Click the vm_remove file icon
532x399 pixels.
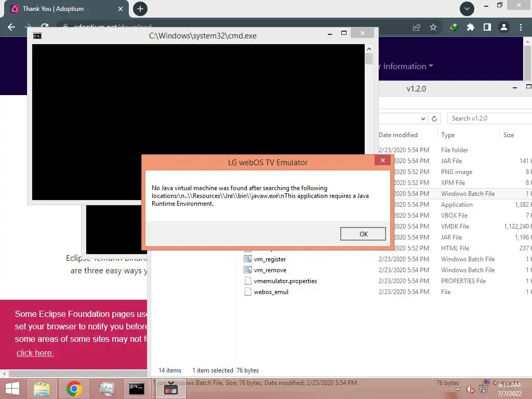pyautogui.click(x=248, y=270)
